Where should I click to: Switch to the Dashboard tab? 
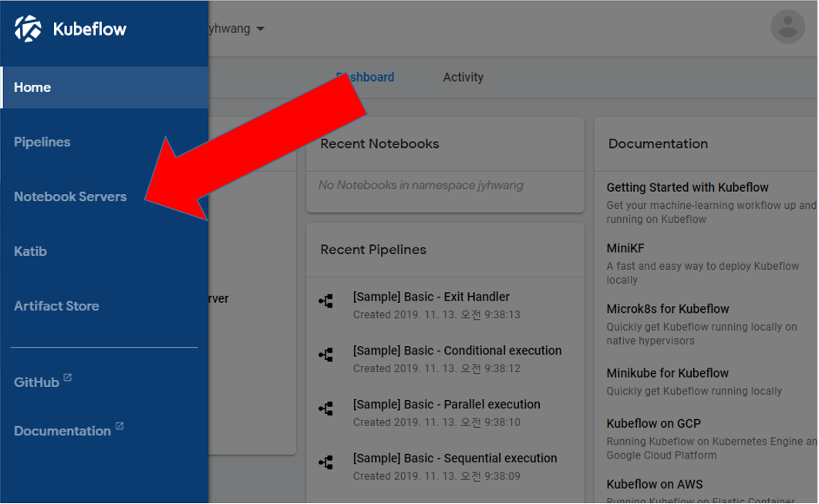pos(365,77)
